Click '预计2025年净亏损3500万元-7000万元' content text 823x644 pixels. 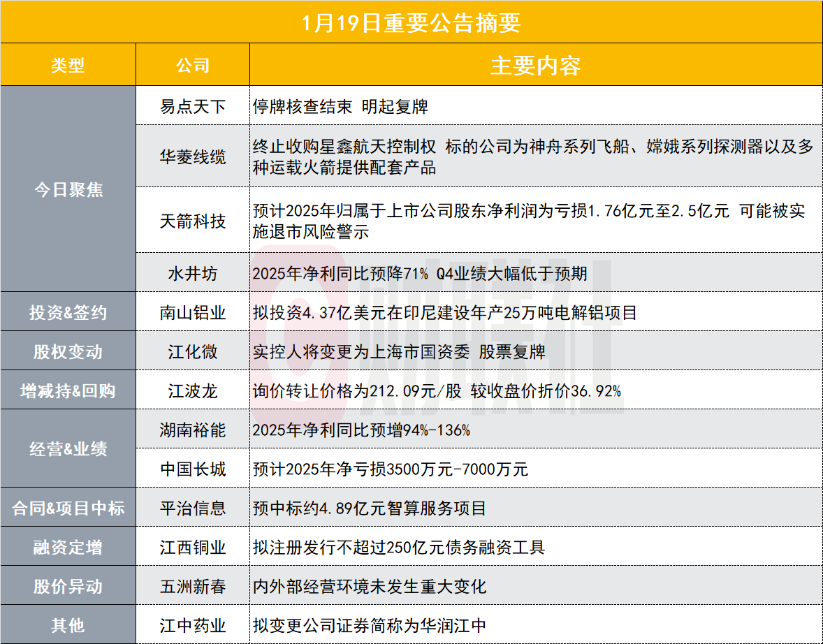[390, 469]
